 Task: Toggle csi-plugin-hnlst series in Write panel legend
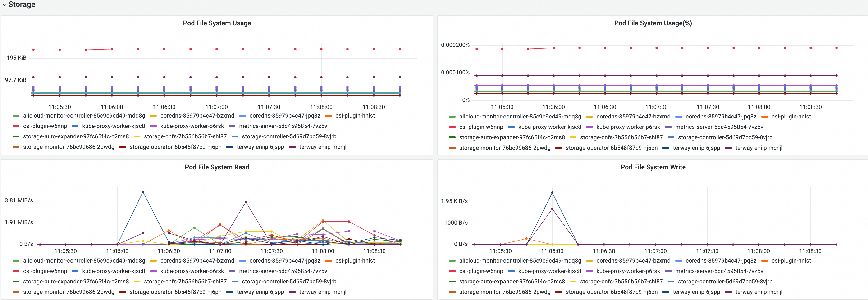[x=791, y=261]
